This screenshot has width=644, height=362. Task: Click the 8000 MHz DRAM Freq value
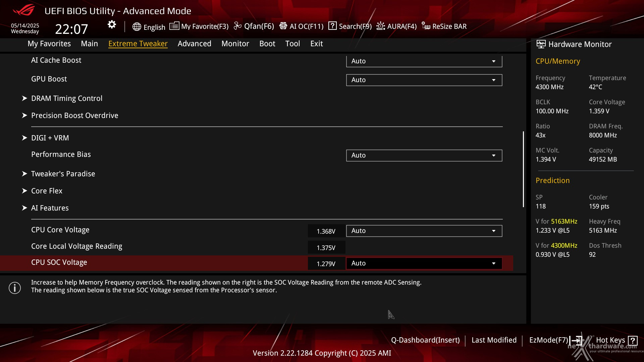603,135
